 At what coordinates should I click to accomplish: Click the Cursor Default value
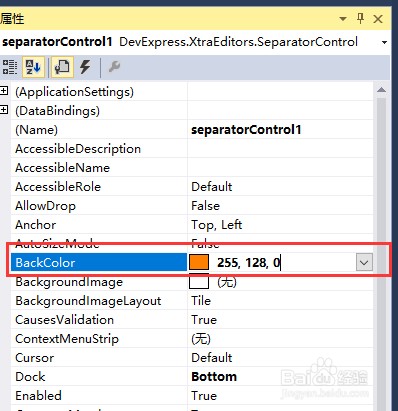pyautogui.click(x=212, y=358)
